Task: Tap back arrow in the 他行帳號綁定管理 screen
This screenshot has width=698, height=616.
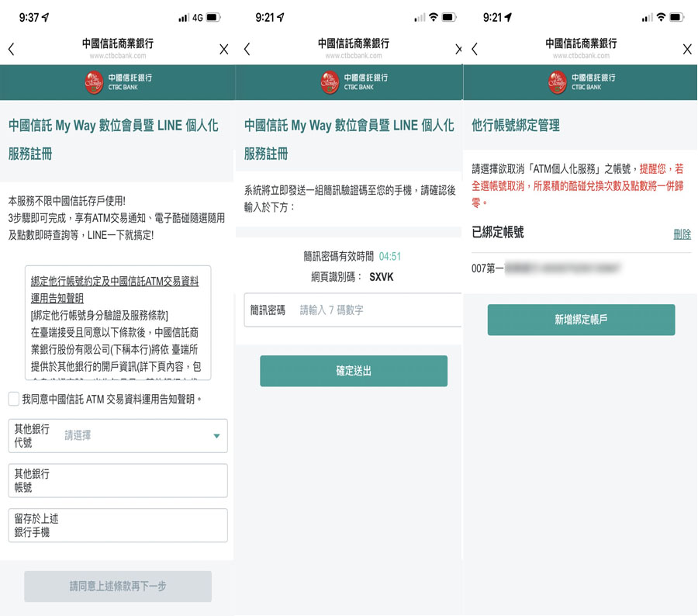Action: (474, 49)
